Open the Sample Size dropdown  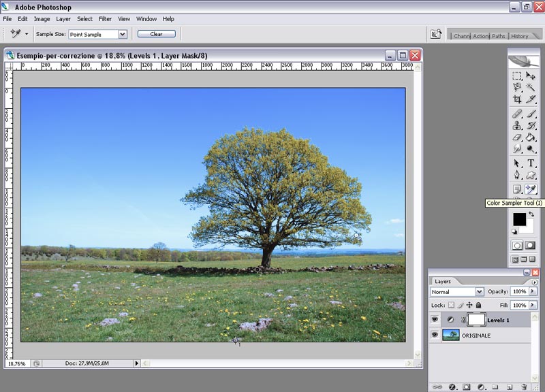tap(123, 34)
